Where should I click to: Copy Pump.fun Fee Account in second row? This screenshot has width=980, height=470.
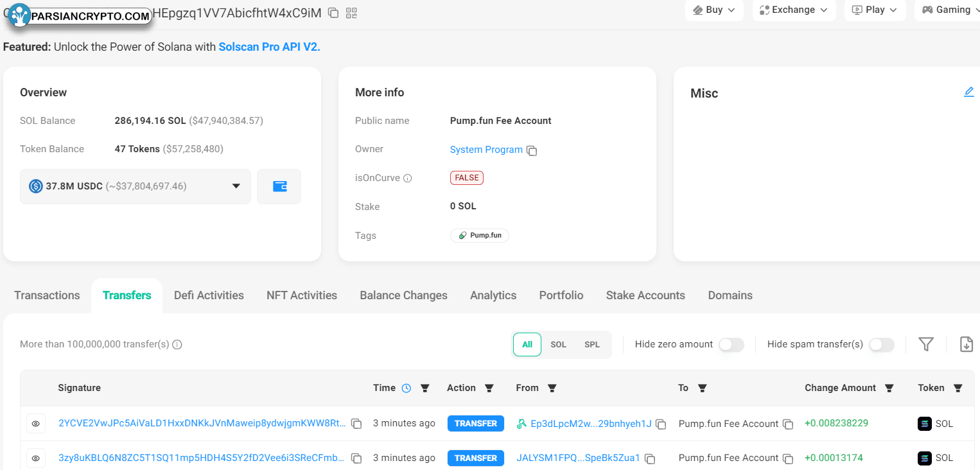click(x=788, y=459)
